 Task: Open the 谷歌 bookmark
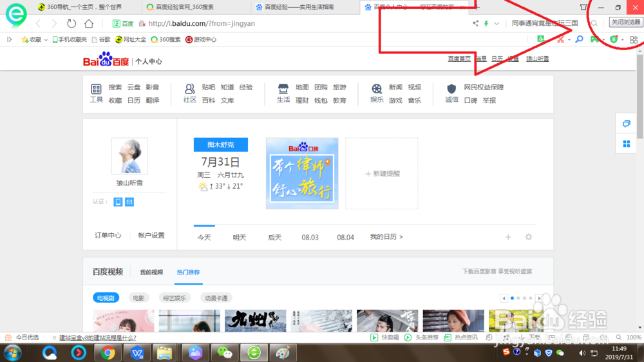pyautogui.click(x=101, y=39)
